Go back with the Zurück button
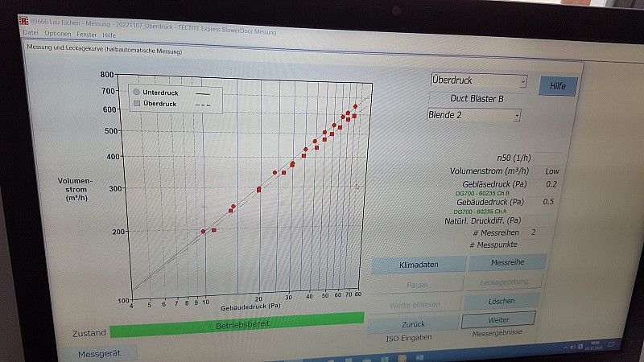The image size is (644, 362). coord(413,324)
